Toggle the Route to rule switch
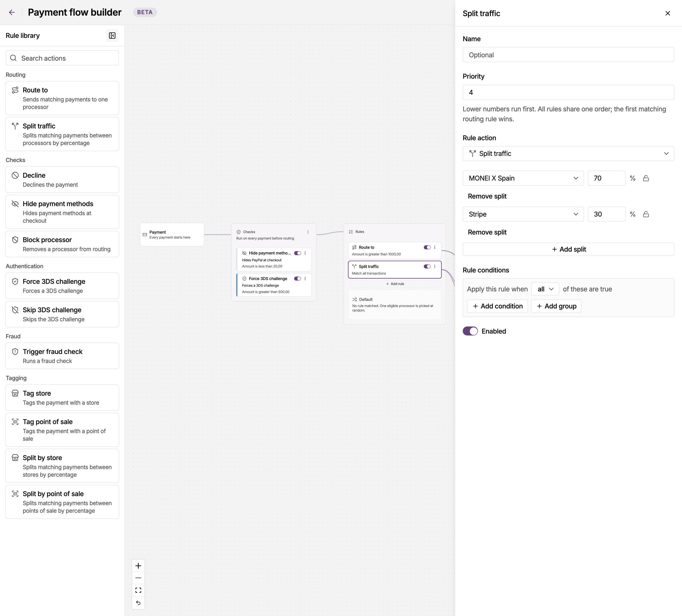 [x=427, y=247]
